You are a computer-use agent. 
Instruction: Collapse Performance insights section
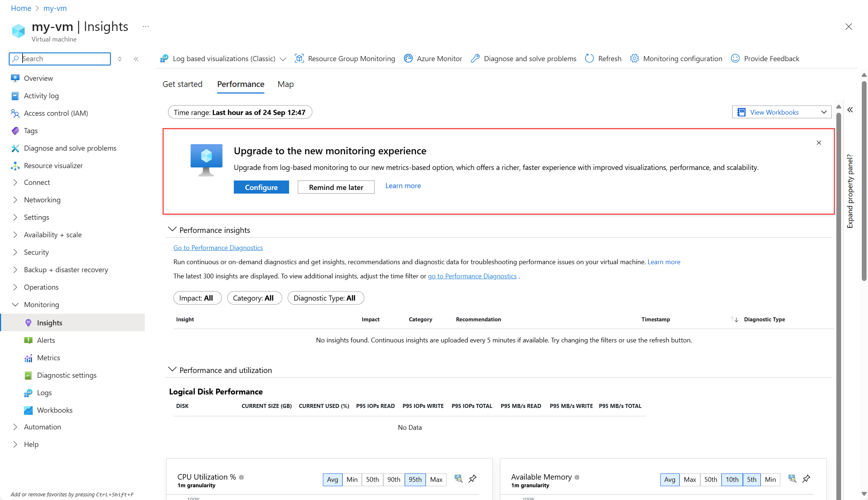click(172, 230)
